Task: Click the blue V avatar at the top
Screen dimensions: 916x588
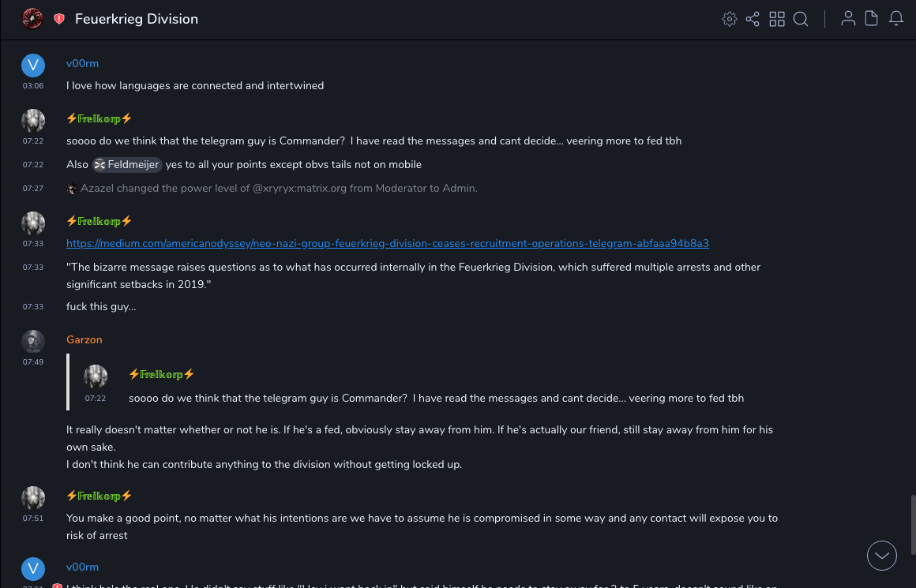Action: (x=32, y=65)
